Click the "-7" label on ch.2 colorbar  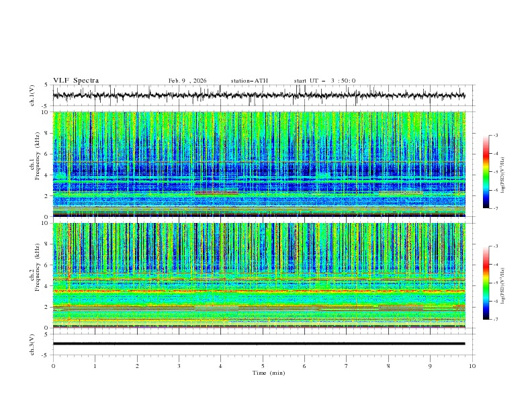[495, 320]
